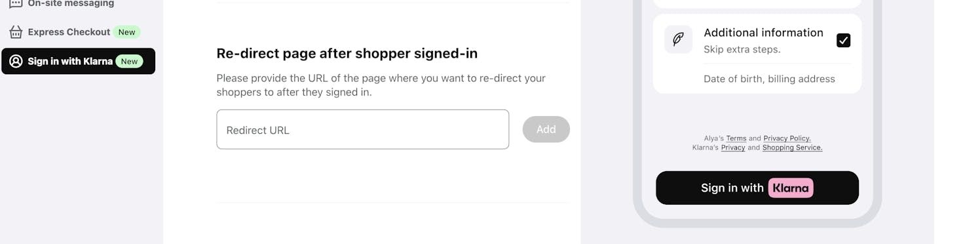Open Alya's Privacy Policy link
The image size is (980, 244).
(x=787, y=138)
